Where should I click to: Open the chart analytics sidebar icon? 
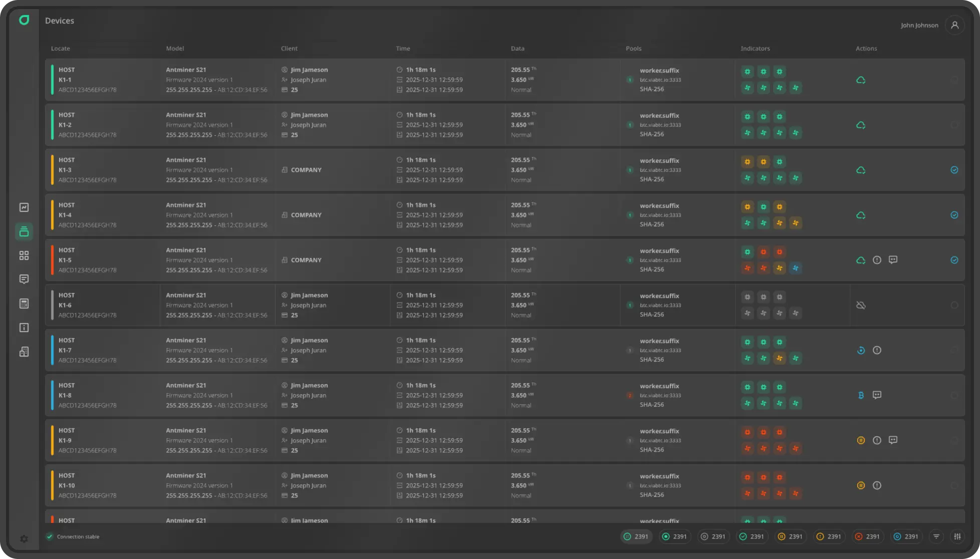[24, 207]
